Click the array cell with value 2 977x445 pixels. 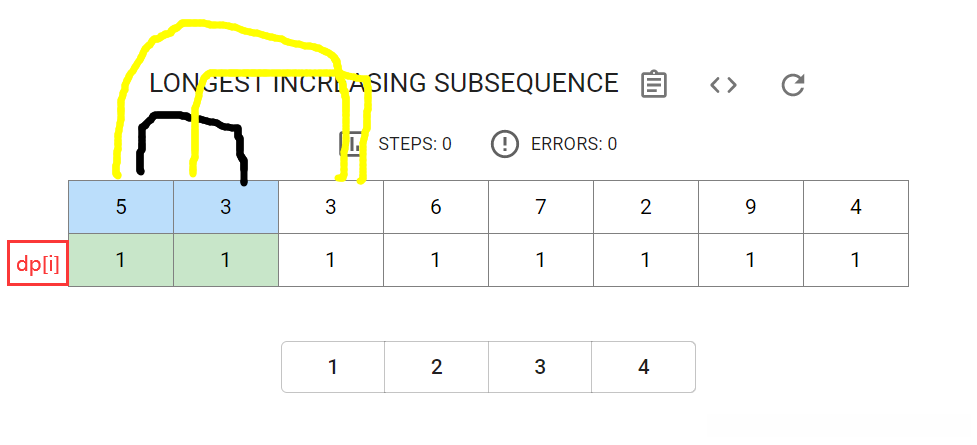(x=646, y=207)
